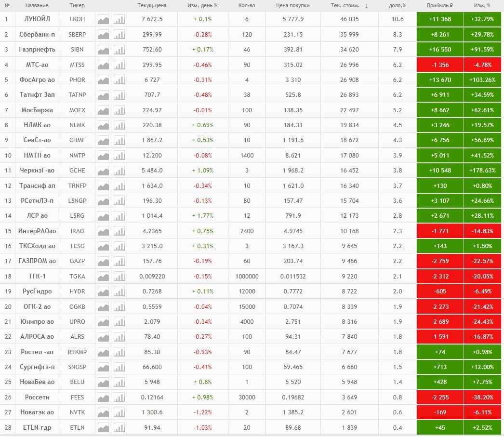504x437 pixels.
Task: Open the bar chart icon for ГАЗПРОМ ао
Action: point(119,261)
